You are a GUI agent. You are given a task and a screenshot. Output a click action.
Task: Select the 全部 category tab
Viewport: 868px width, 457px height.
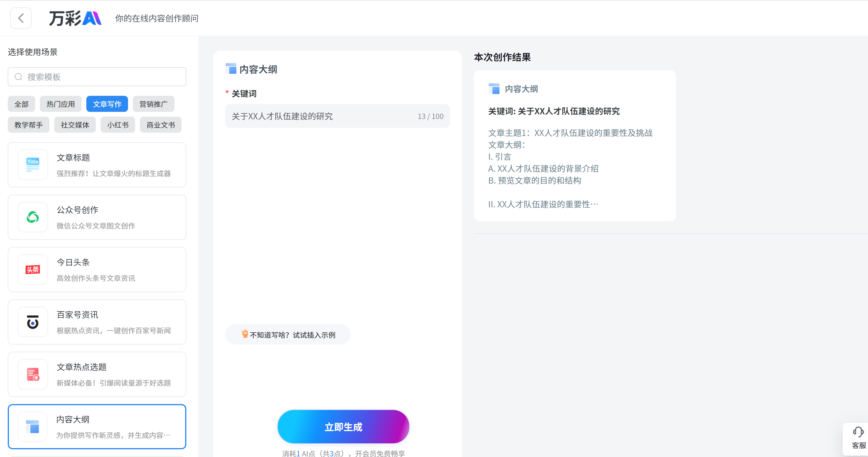click(21, 104)
